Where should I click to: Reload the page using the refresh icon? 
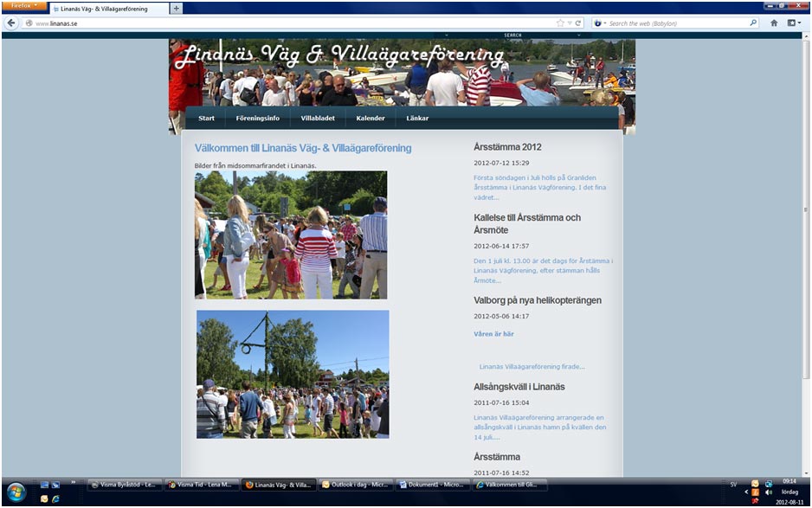coord(578,23)
